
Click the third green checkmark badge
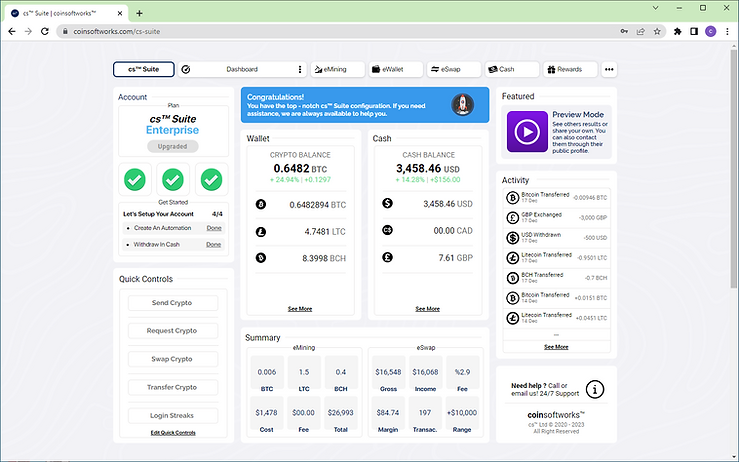pyautogui.click(x=212, y=180)
